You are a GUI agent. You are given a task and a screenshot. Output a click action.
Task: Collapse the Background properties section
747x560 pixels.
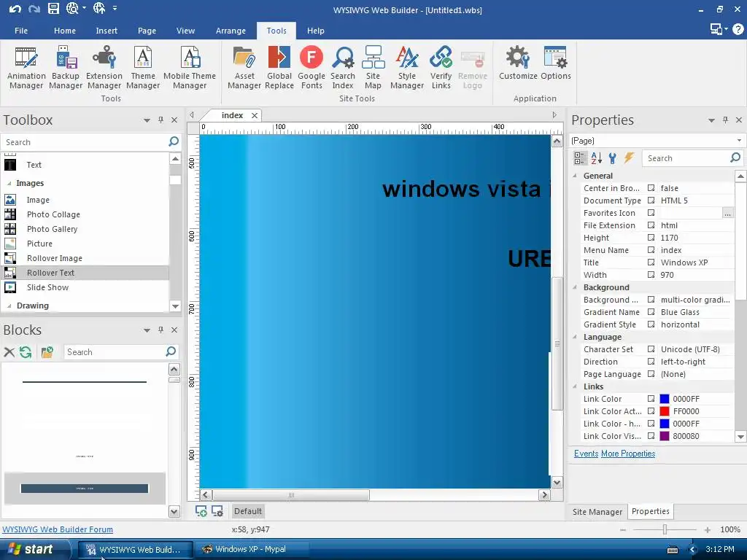point(575,287)
